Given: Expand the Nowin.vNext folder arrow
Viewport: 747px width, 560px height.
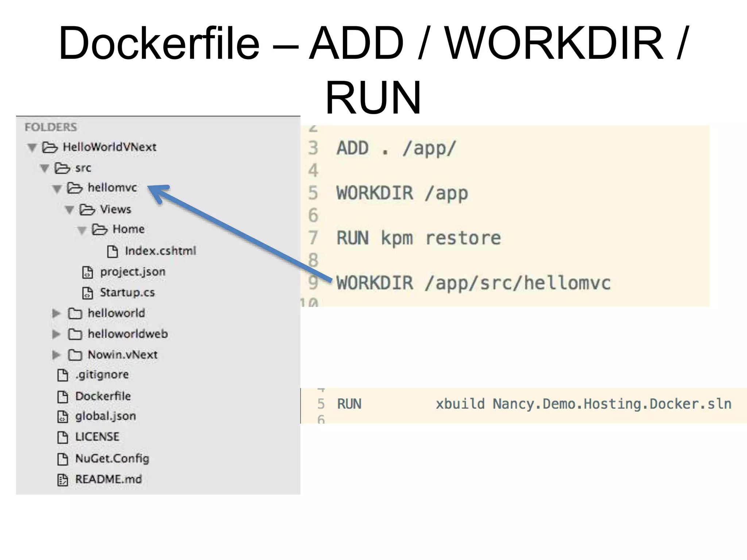Looking at the screenshot, I should (x=56, y=355).
